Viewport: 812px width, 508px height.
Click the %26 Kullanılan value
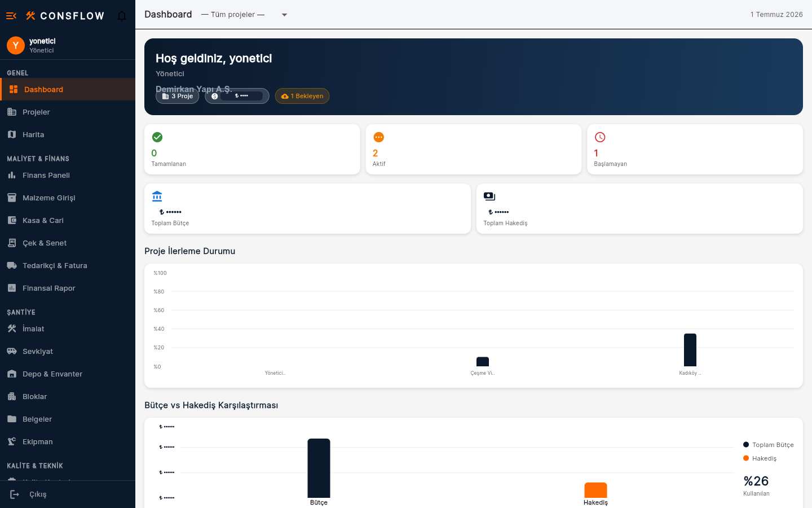[756, 481]
